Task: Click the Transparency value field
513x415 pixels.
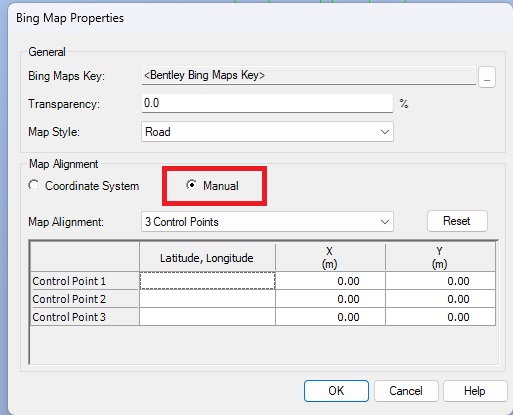Action: [267, 103]
